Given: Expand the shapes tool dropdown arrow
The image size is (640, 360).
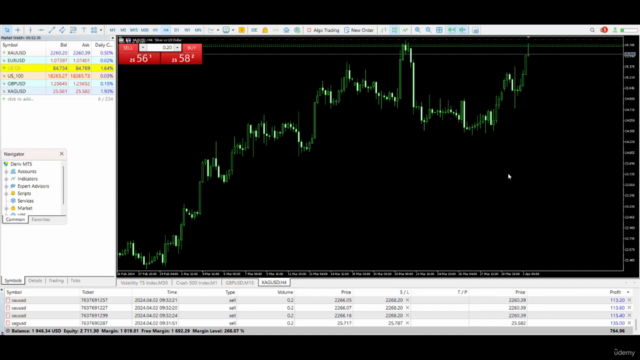Looking at the screenshot, I should [x=101, y=30].
